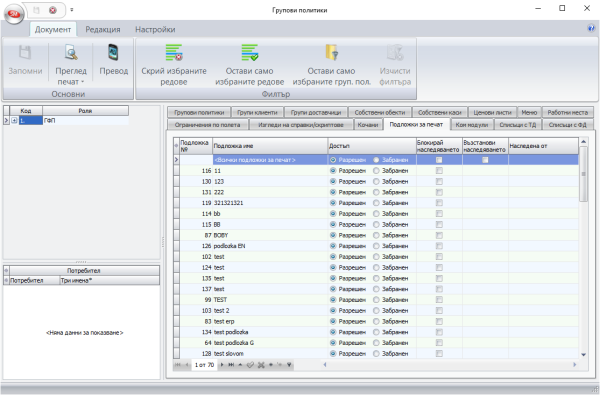Check block inheritance for test slovom
600x395 pixels.
pyautogui.click(x=439, y=354)
